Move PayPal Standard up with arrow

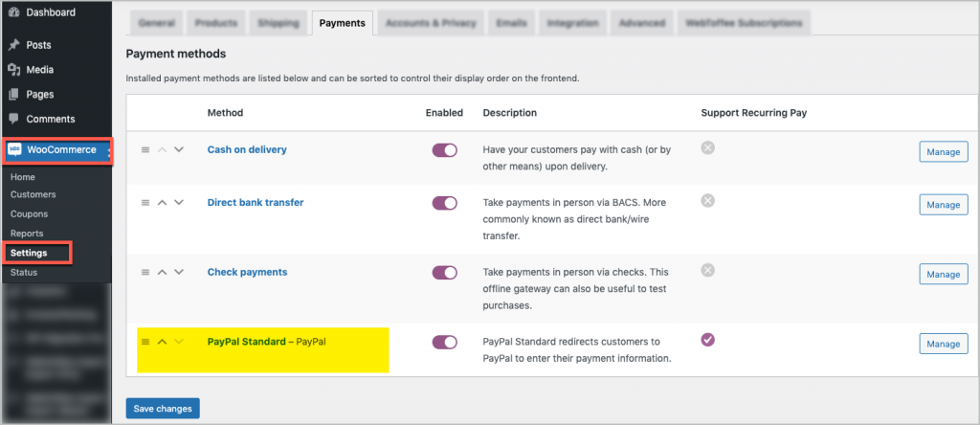click(162, 342)
